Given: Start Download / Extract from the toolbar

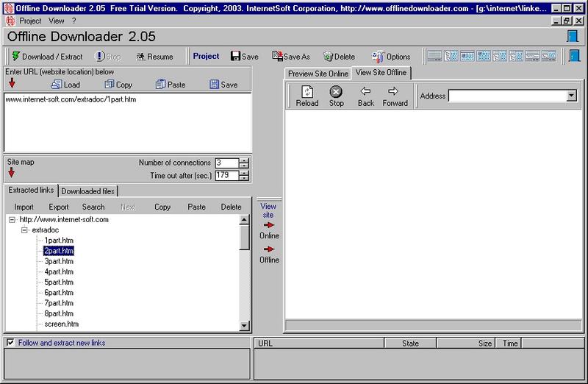Looking at the screenshot, I should (x=47, y=57).
